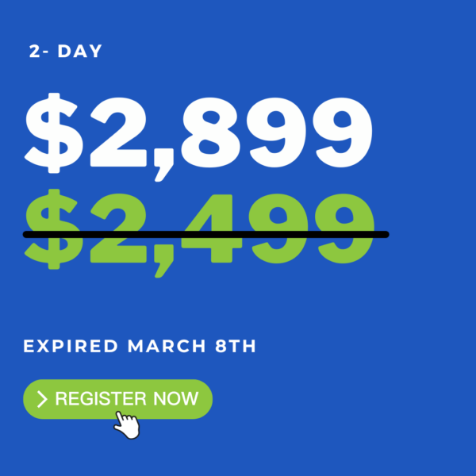The width and height of the screenshot is (476, 476).
Task: Select the white $2,899 price text
Action: click(x=198, y=137)
